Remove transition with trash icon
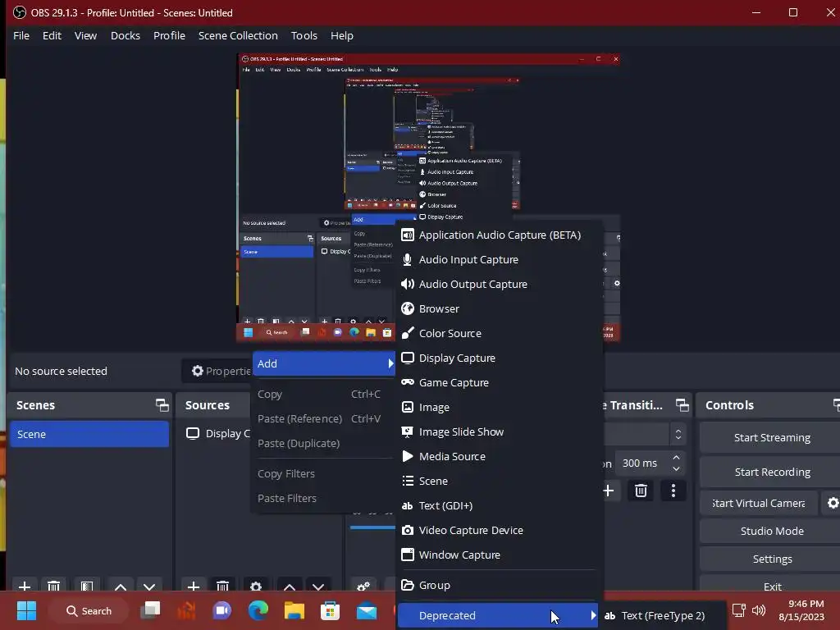 (x=641, y=491)
